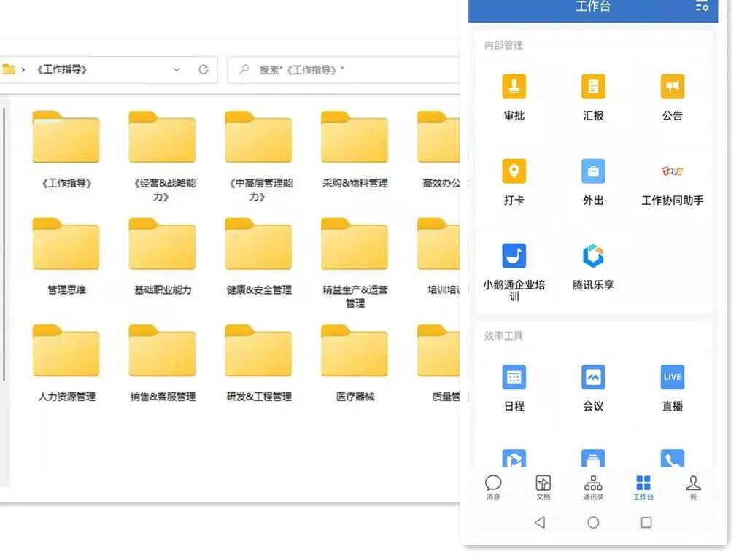Switch to the 我 (Me) tab
This screenshot has height=560, width=747.
click(693, 486)
